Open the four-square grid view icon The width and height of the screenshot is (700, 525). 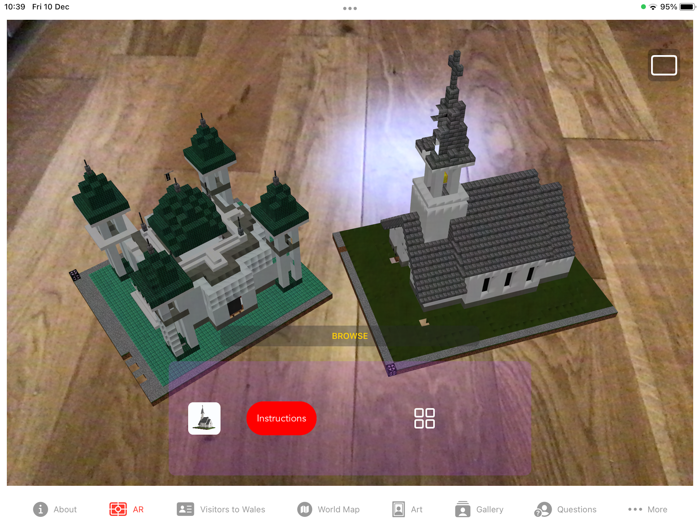(425, 418)
